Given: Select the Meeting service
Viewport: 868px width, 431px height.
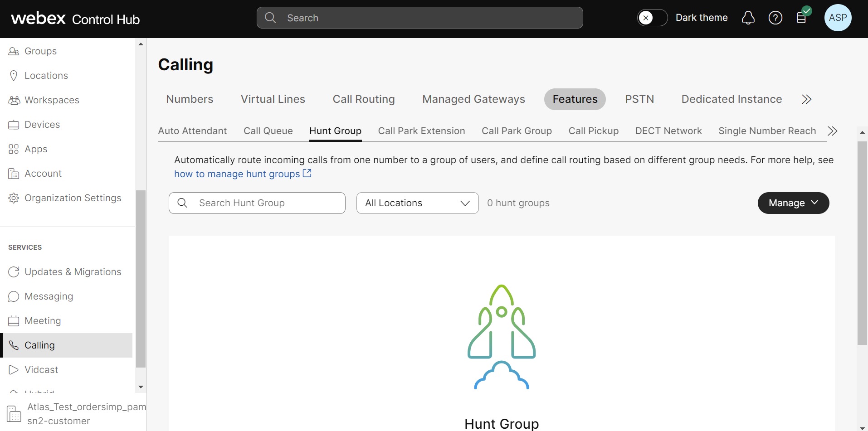Looking at the screenshot, I should (x=43, y=321).
